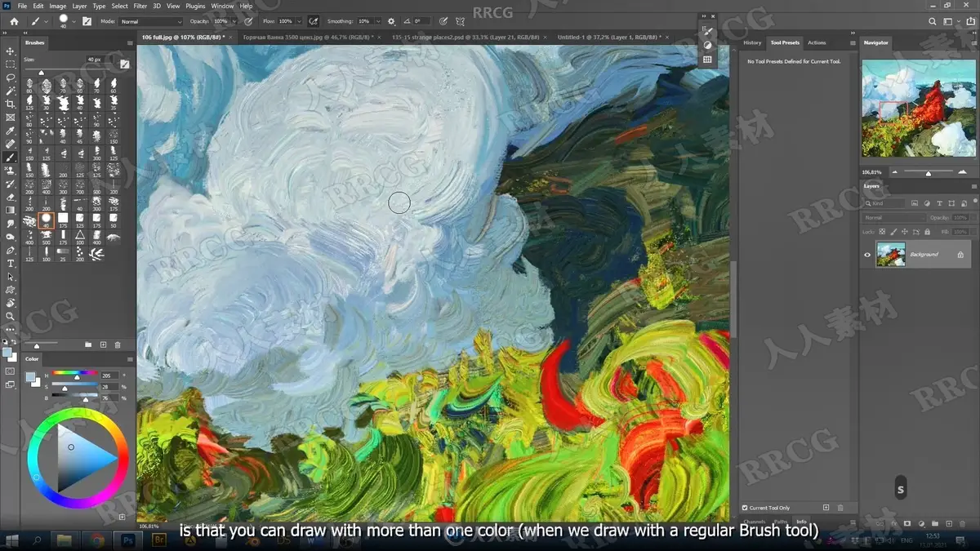Switch to the History panel tab
980x551 pixels.
point(752,42)
